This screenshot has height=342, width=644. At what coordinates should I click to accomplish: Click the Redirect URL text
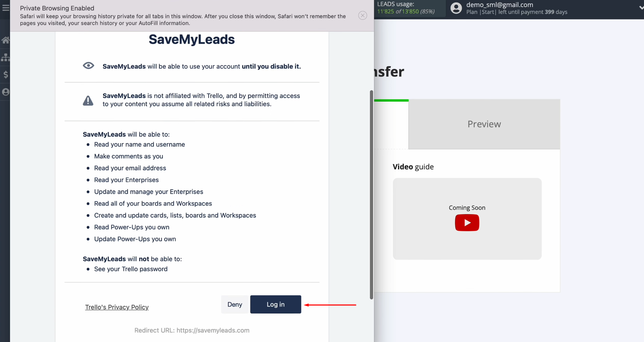(192, 330)
